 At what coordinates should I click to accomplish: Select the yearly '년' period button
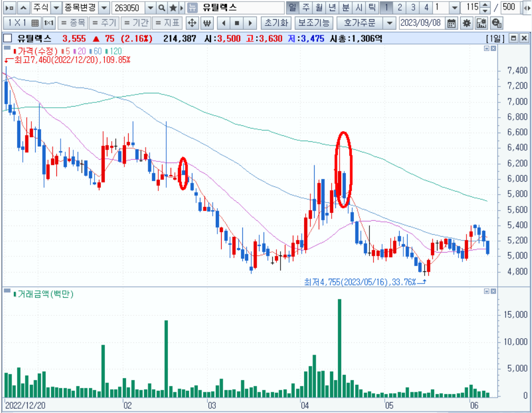click(x=333, y=7)
